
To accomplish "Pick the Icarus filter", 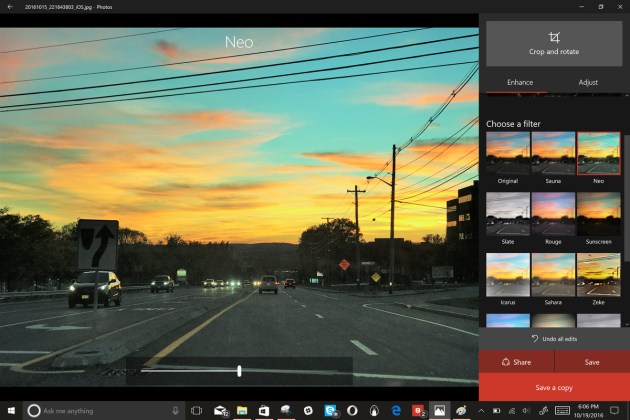I will click(x=507, y=275).
